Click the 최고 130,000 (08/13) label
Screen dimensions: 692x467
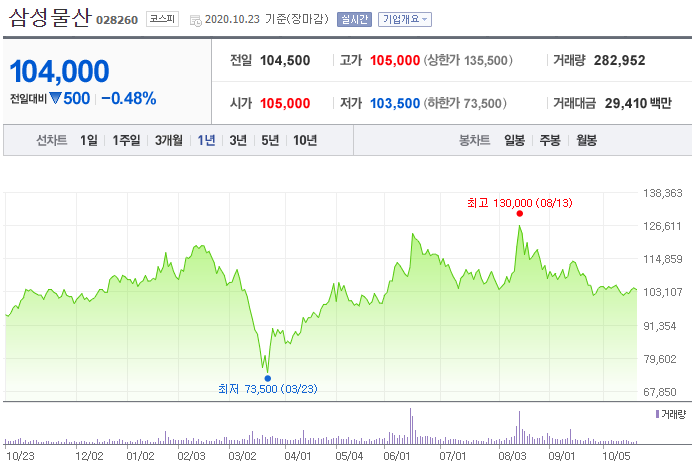[x=520, y=203]
